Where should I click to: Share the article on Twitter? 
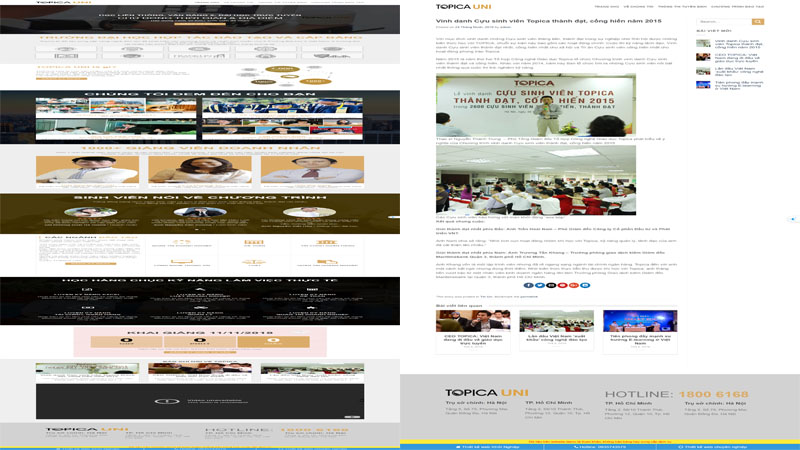540,285
